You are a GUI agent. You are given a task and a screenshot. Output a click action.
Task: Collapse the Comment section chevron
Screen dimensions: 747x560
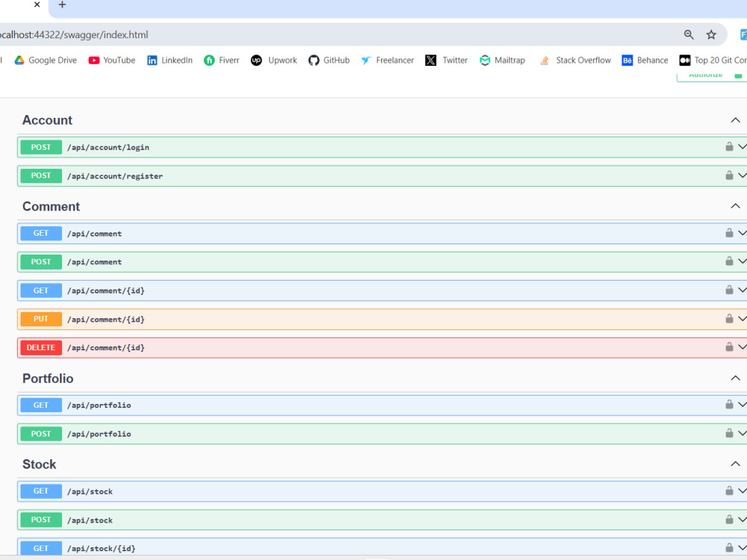tap(735, 206)
